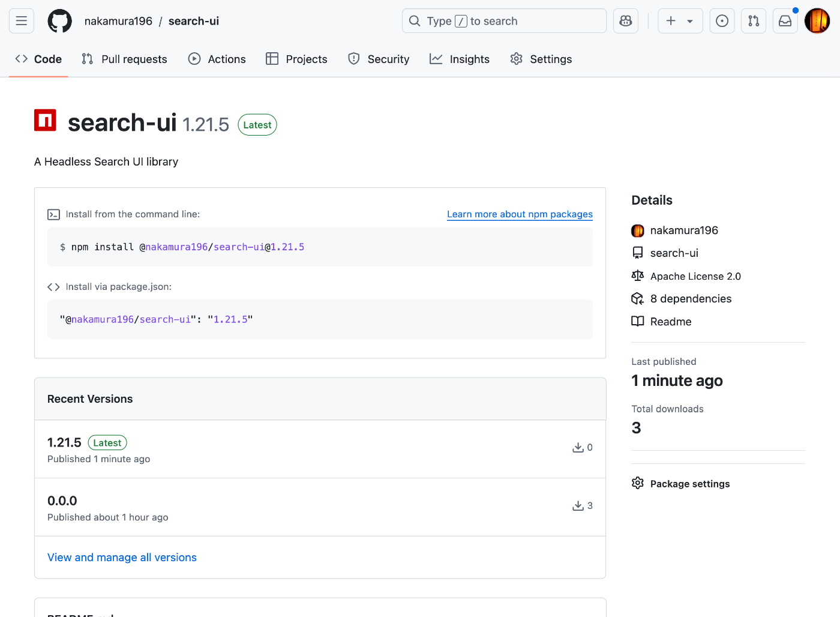Click search-ui repository name in breadcrumb

(x=194, y=21)
